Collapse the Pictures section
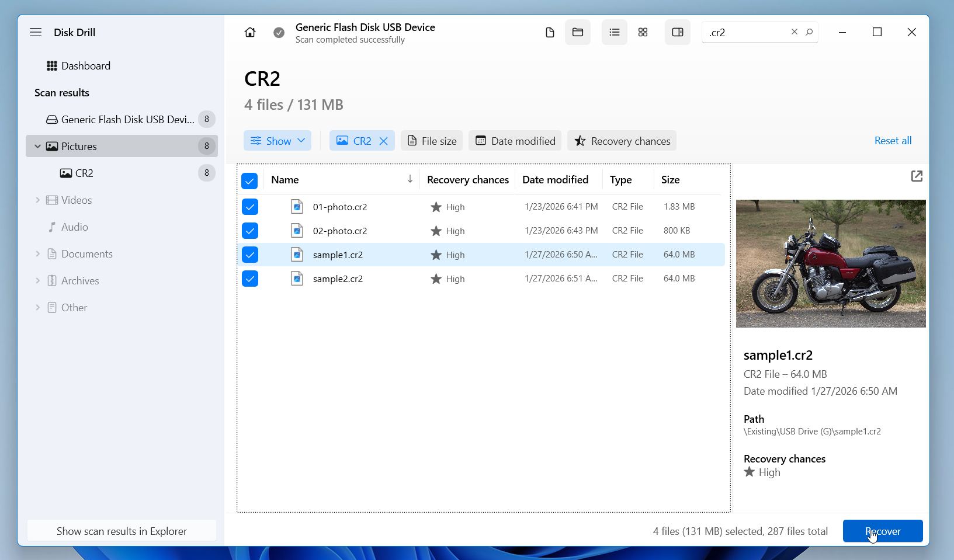Screen dimensions: 954x560 pos(37,146)
